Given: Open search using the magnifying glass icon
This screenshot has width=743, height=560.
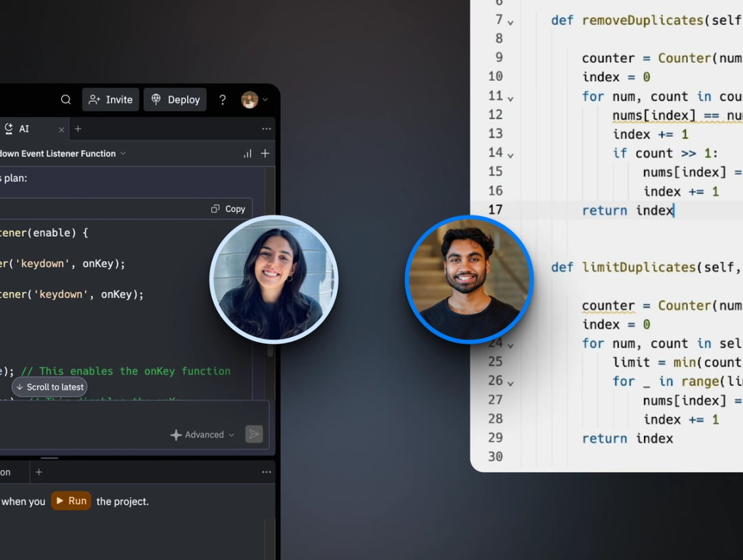Looking at the screenshot, I should [x=65, y=99].
